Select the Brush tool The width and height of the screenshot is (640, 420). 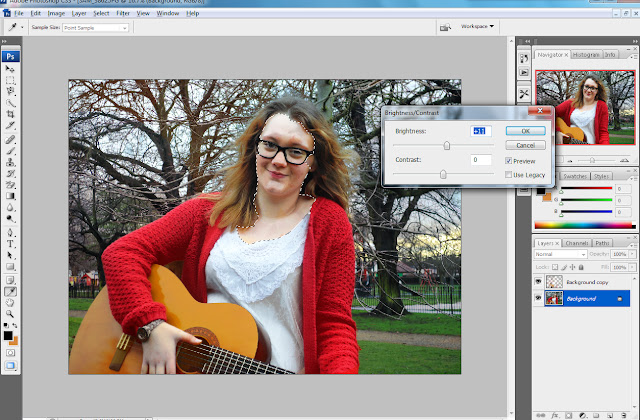point(10,151)
